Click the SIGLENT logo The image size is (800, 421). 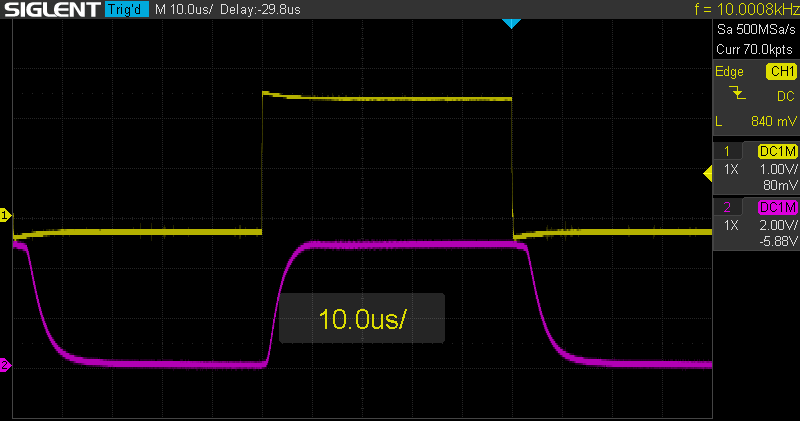coord(52,9)
